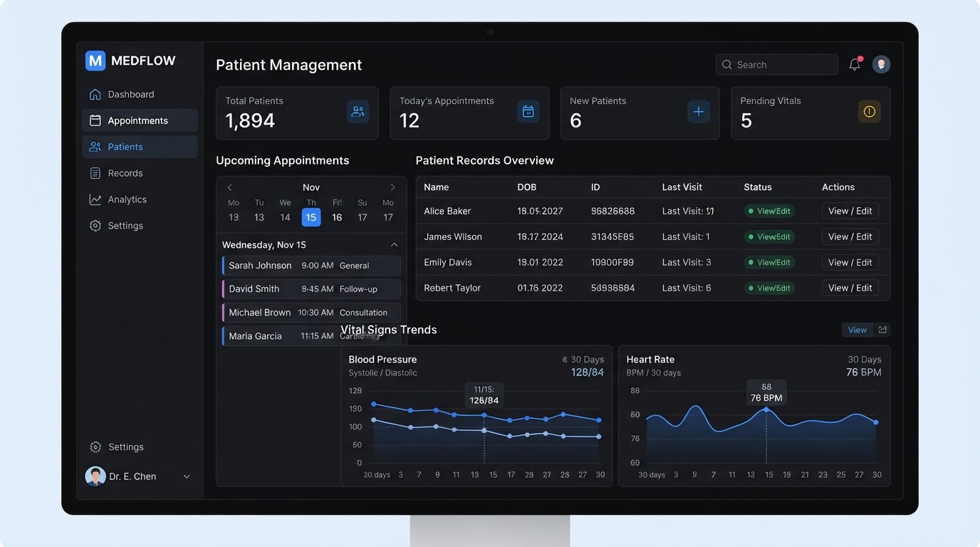
Task: Click the export icon next to the View button
Action: (882, 330)
